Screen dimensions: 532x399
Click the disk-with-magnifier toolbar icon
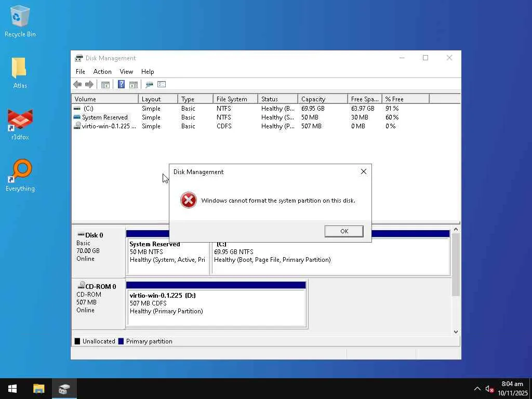149,85
